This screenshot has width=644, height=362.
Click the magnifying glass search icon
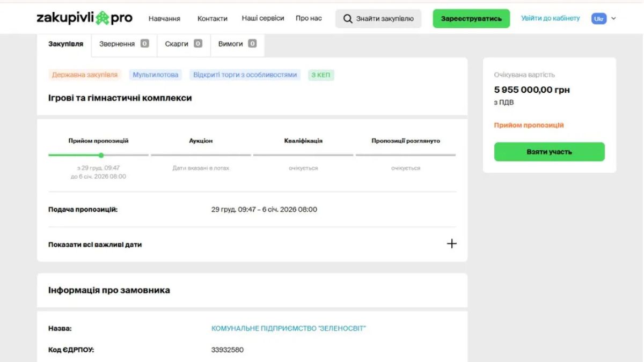click(x=348, y=19)
